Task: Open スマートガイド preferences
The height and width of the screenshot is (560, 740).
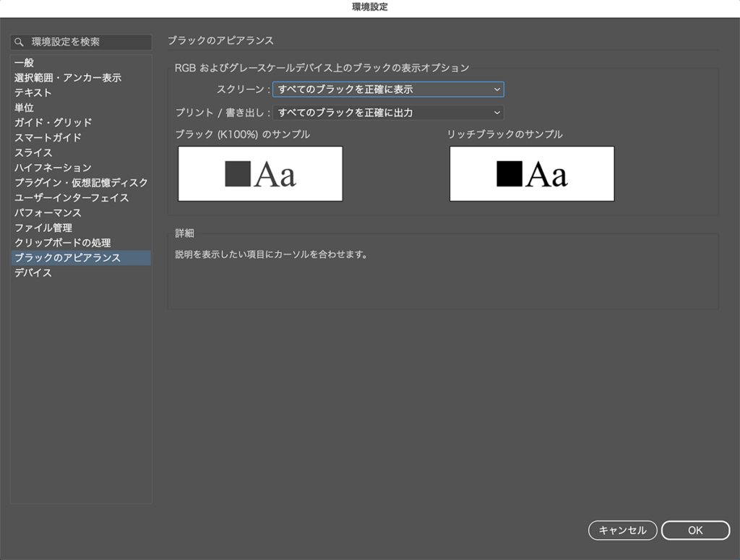Action: coord(48,138)
